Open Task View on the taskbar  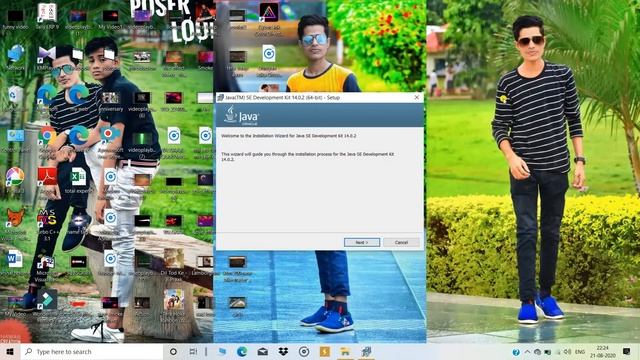(x=193, y=351)
